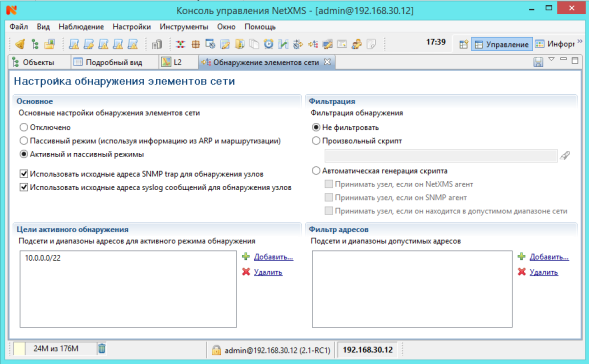Close the Обнаружение элементов сети tab
This screenshot has width=590, height=364.
328,62
